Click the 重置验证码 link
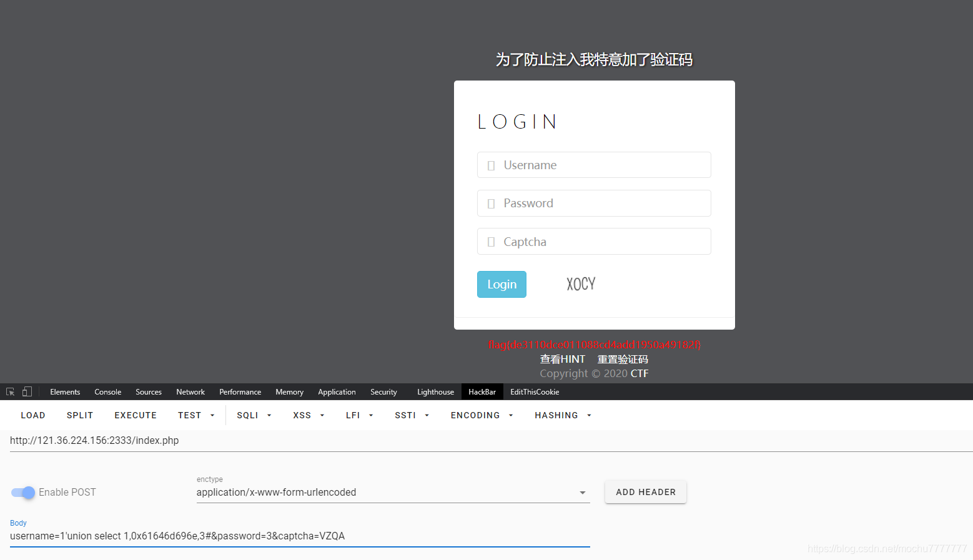Image resolution: width=973 pixels, height=560 pixels. [x=623, y=360]
